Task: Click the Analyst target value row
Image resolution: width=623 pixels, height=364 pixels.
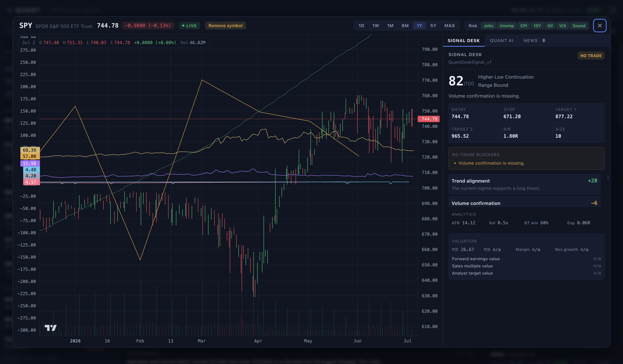Action: tap(526, 273)
